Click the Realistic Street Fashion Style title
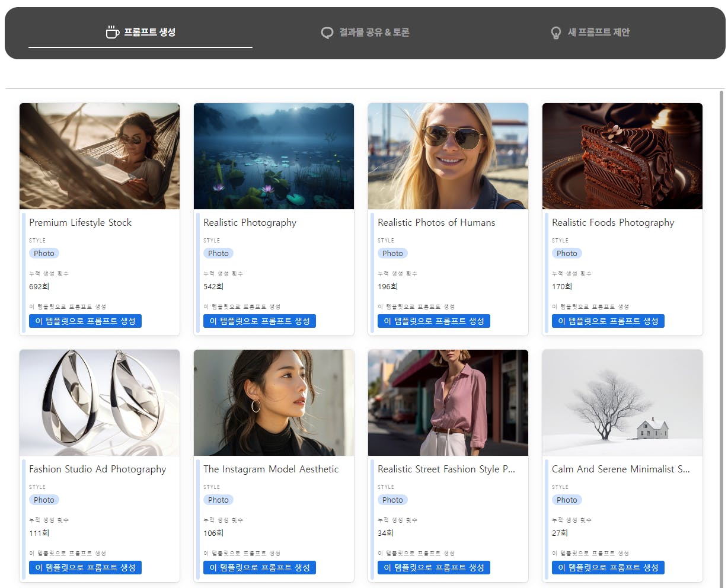The width and height of the screenshot is (728, 588). coord(446,469)
